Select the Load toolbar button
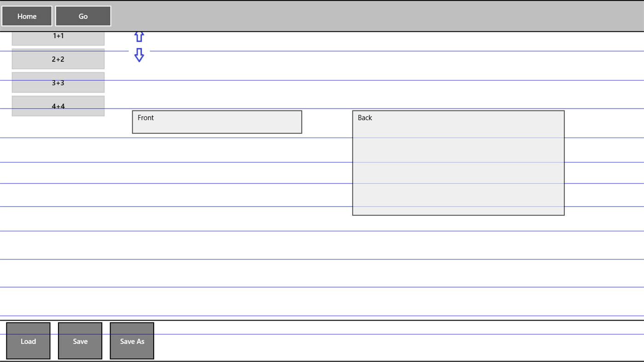This screenshot has height=362, width=644. [28, 341]
